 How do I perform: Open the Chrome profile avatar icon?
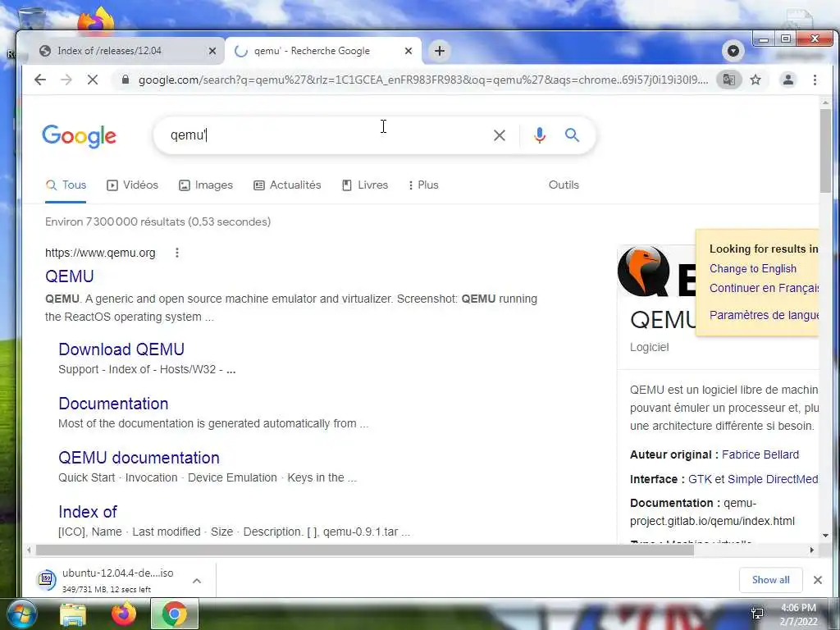(788, 80)
